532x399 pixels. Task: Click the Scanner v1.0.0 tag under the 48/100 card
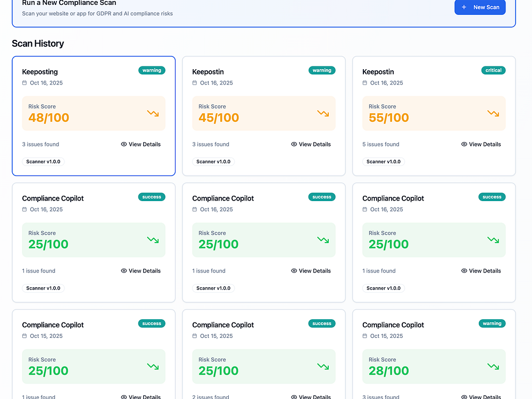click(43, 162)
